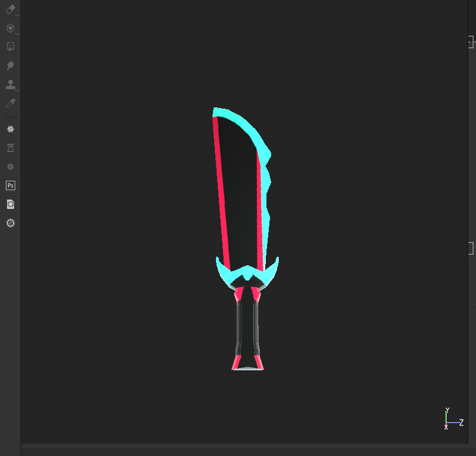The height and width of the screenshot is (456, 476).
Task: Select the Projection tool
Action: pos(9,28)
